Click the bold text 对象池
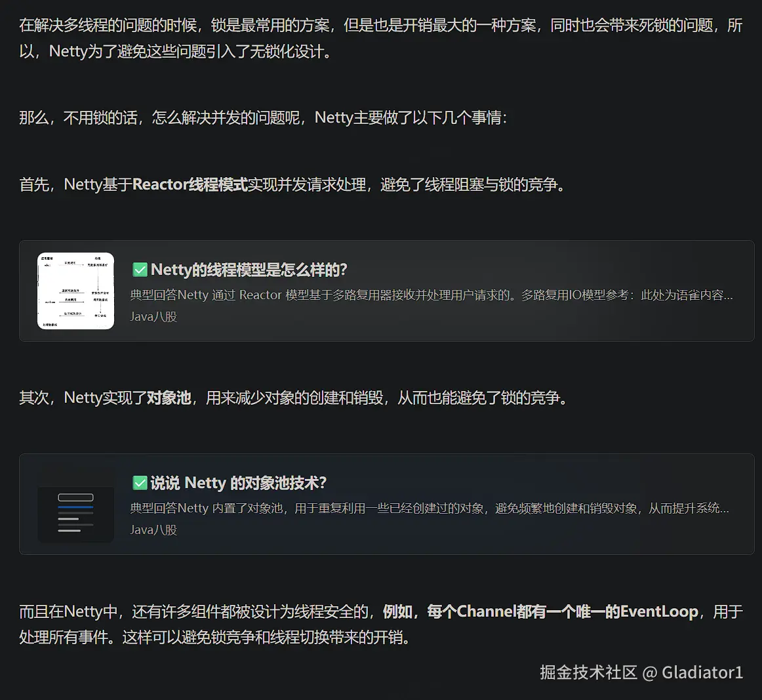 click(169, 398)
